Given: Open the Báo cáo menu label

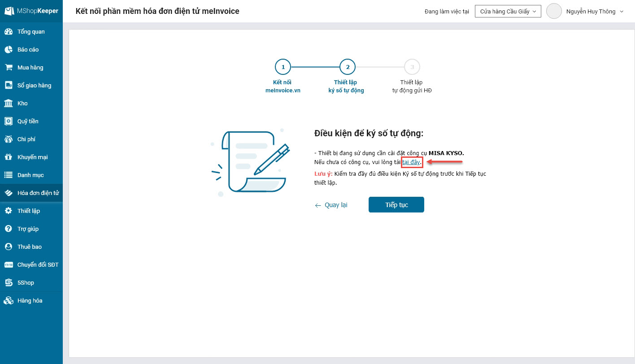Looking at the screenshot, I should point(28,50).
